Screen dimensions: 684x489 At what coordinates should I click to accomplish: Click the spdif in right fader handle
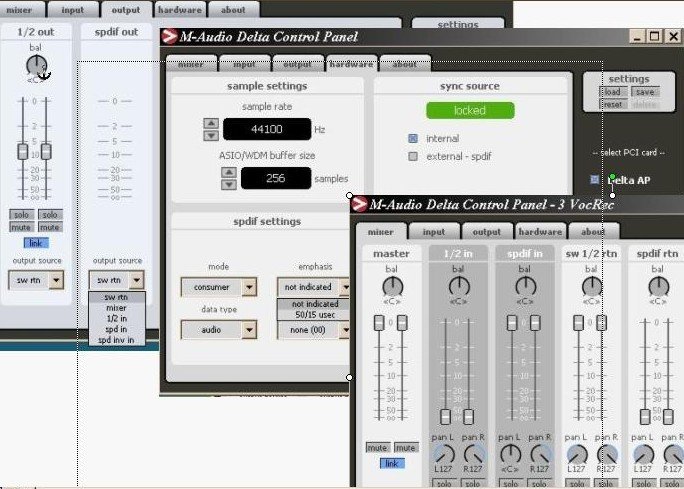point(535,323)
